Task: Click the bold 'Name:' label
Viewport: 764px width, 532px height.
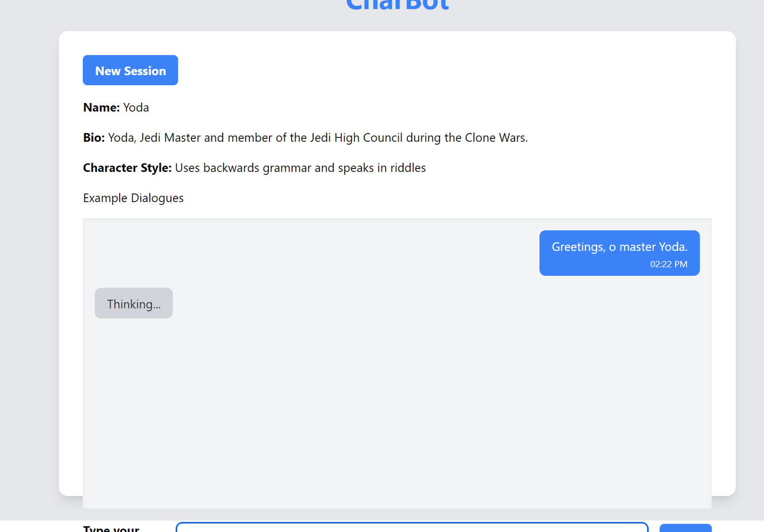Action: click(101, 107)
